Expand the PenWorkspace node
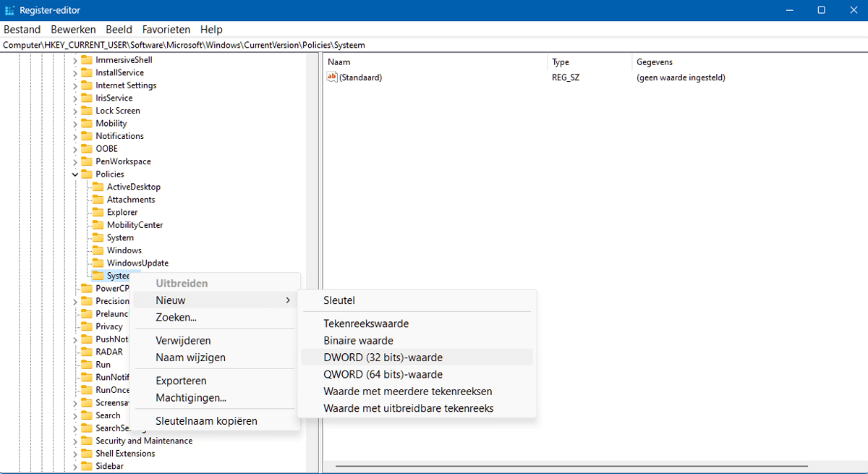 (x=75, y=161)
